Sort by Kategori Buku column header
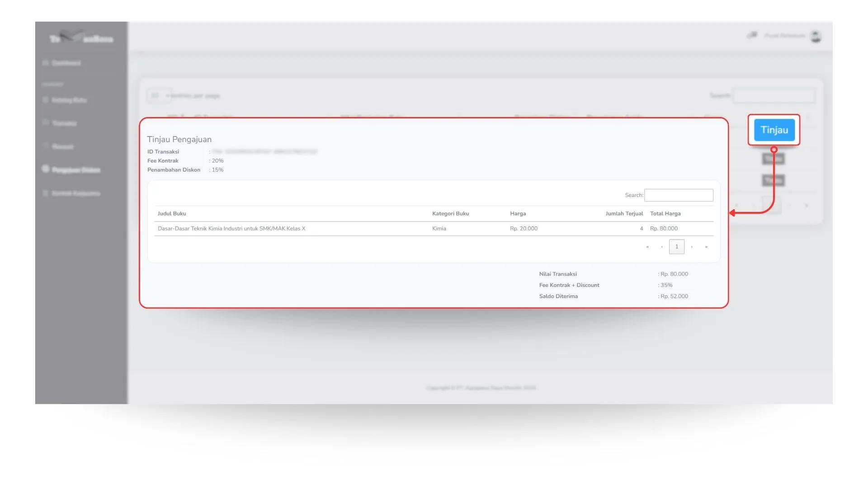This screenshot has height=488, width=868. tap(450, 214)
